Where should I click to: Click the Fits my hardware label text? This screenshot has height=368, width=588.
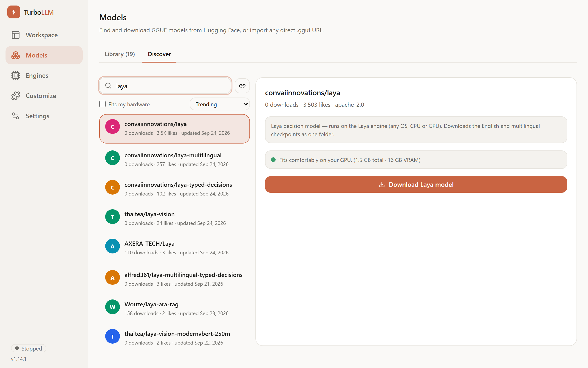pyautogui.click(x=129, y=104)
